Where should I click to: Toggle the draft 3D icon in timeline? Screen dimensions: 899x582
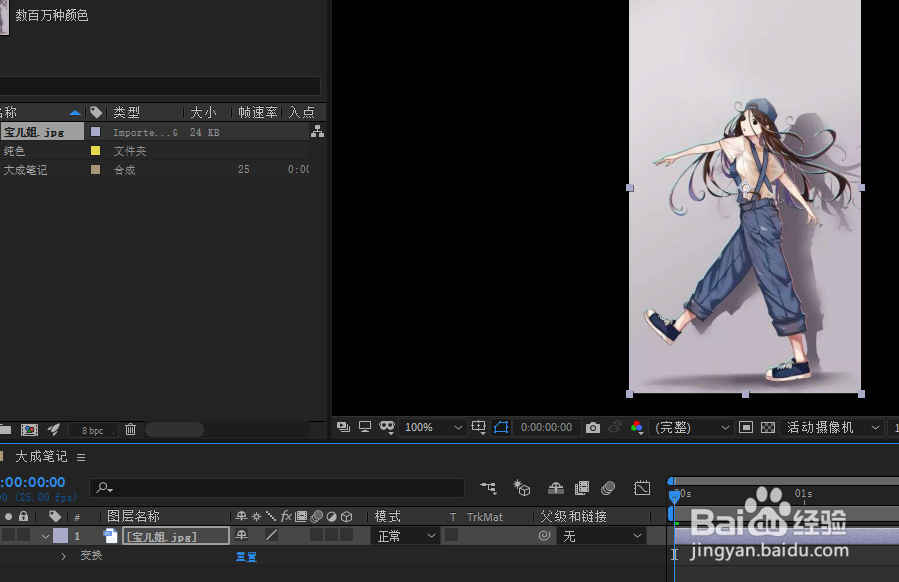(x=521, y=488)
